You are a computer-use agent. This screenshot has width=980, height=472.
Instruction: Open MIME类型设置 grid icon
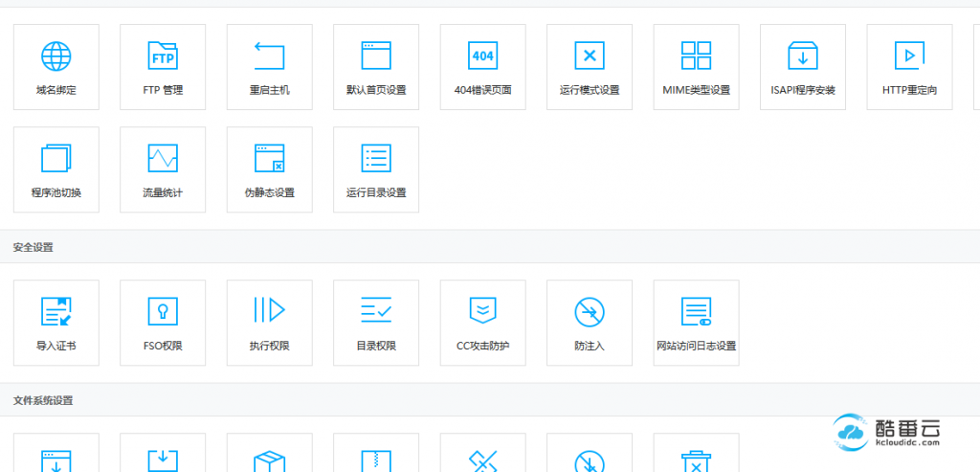[696, 56]
